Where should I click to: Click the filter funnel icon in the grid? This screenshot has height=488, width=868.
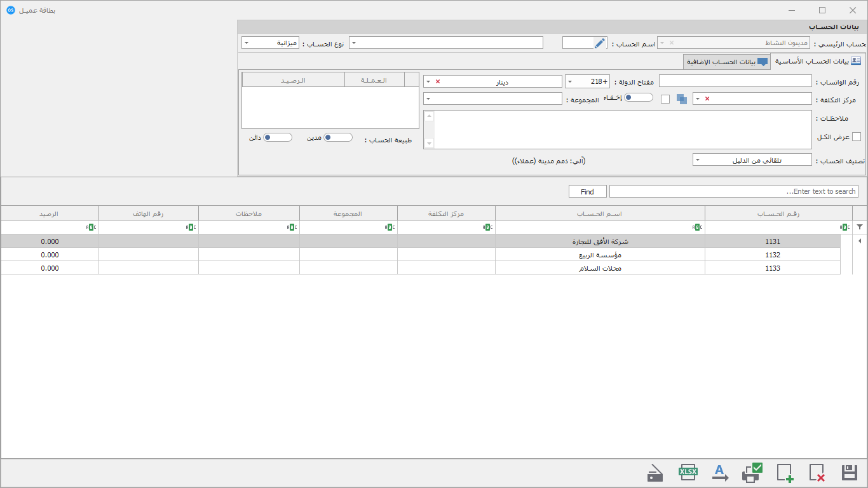click(860, 227)
